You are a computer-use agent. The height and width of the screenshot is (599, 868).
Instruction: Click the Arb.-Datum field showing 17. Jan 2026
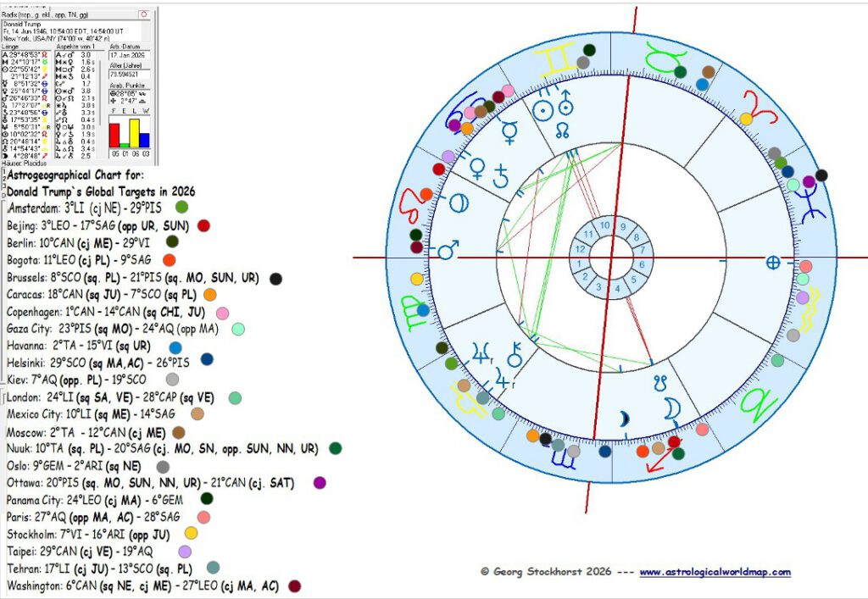click(128, 55)
